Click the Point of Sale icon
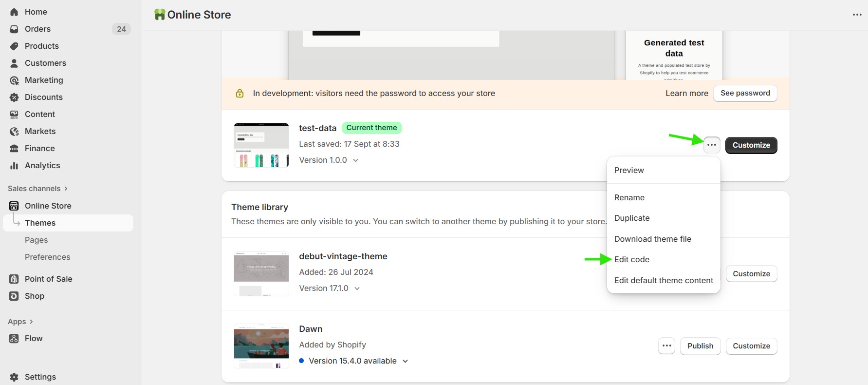The width and height of the screenshot is (868, 385). [x=14, y=279]
